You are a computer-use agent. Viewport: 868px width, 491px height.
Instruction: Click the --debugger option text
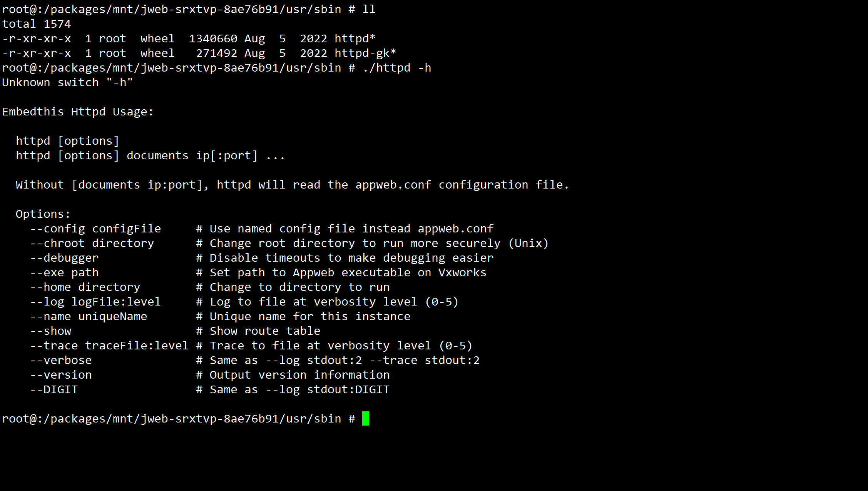pyautogui.click(x=64, y=258)
